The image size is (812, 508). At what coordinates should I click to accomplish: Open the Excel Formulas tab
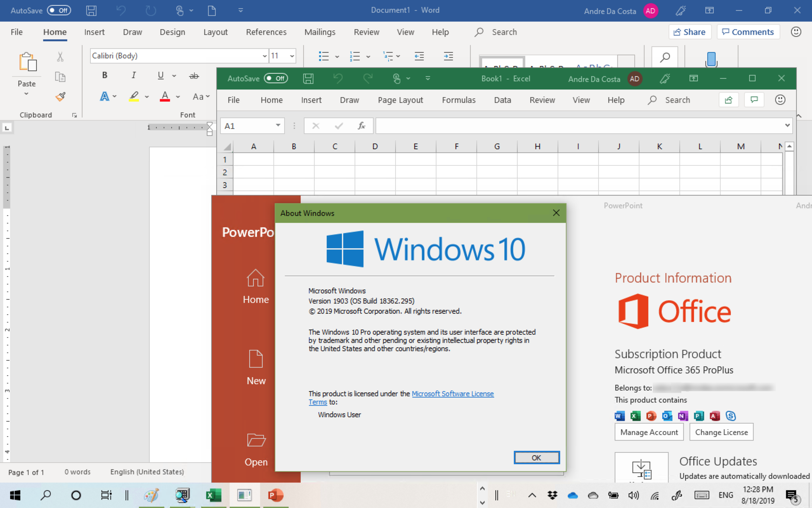(459, 100)
